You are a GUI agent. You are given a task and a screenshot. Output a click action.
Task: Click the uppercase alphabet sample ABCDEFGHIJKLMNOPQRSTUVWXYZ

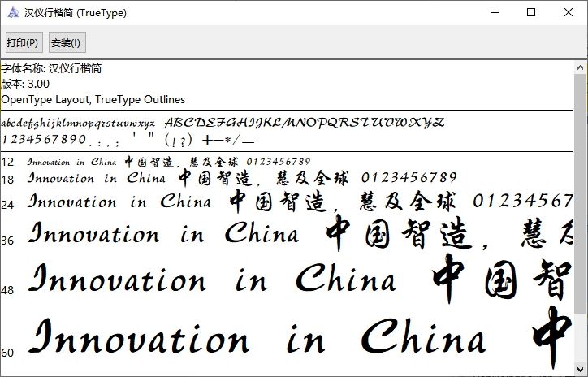304,123
